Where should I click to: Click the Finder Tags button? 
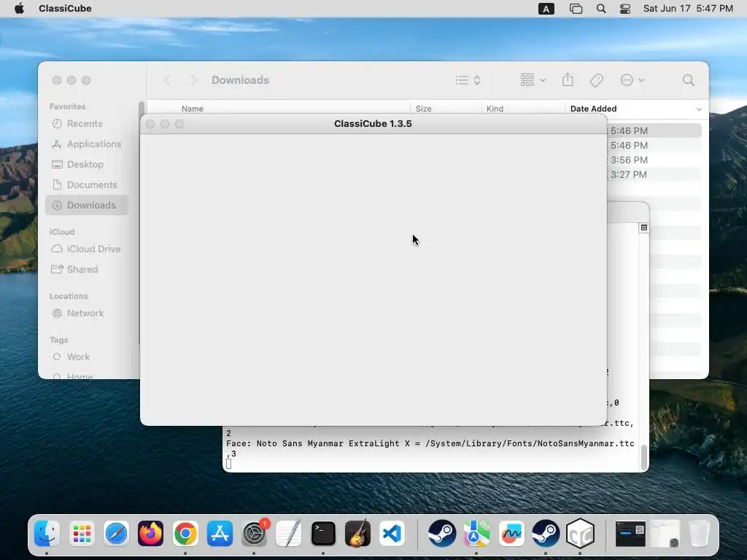coord(596,80)
